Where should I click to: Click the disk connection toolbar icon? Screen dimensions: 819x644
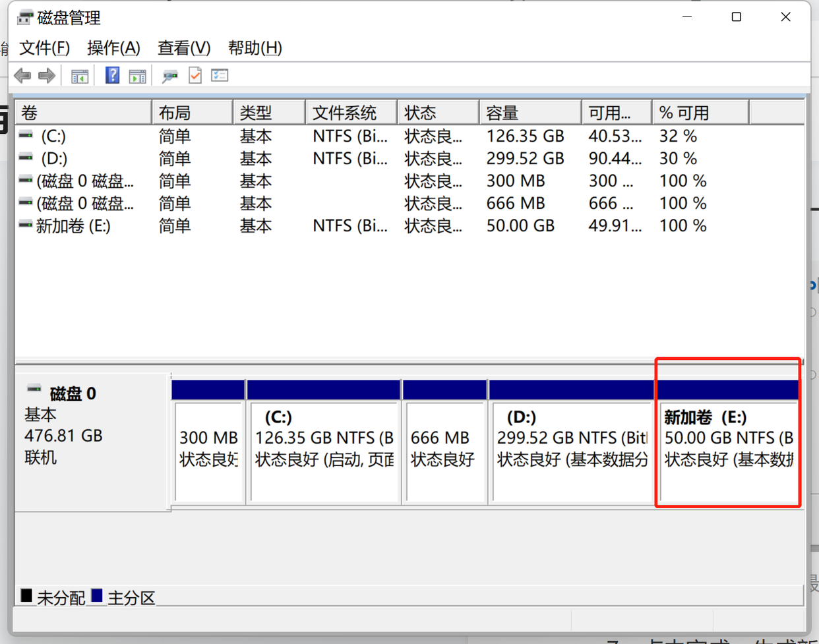pyautogui.click(x=170, y=76)
